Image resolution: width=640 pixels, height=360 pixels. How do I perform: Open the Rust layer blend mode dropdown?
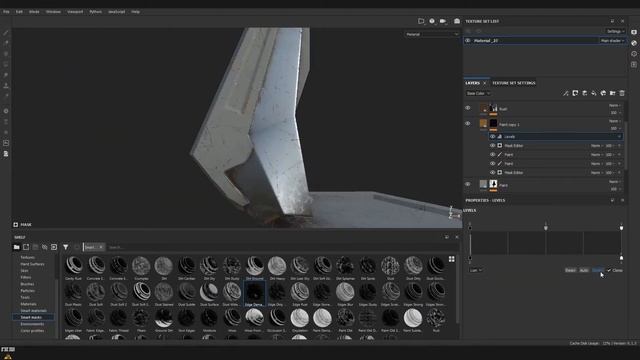(615, 105)
